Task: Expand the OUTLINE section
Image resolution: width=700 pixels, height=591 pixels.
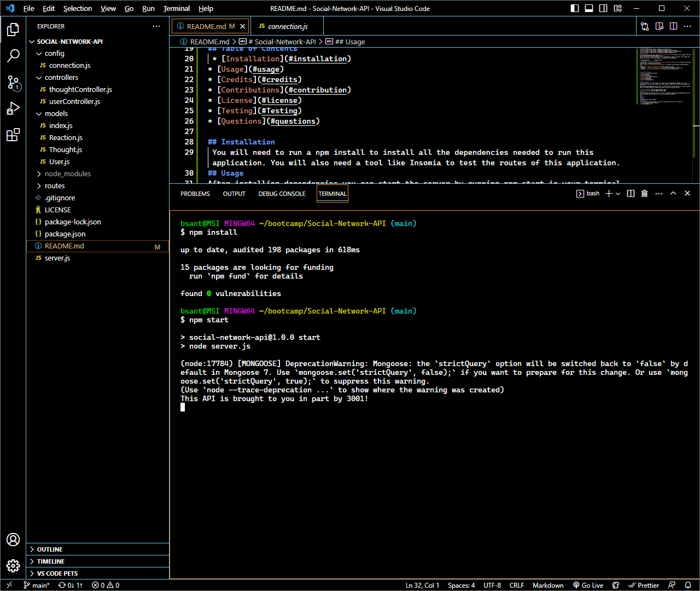Action: tap(97, 549)
